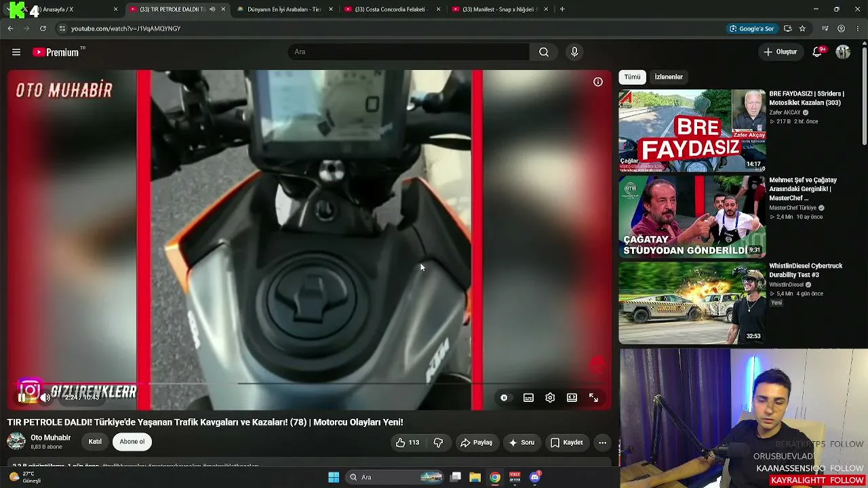Open the Çağatay Stüdyodan Gönderildi thumbnail
The image size is (868, 488).
coord(692,217)
